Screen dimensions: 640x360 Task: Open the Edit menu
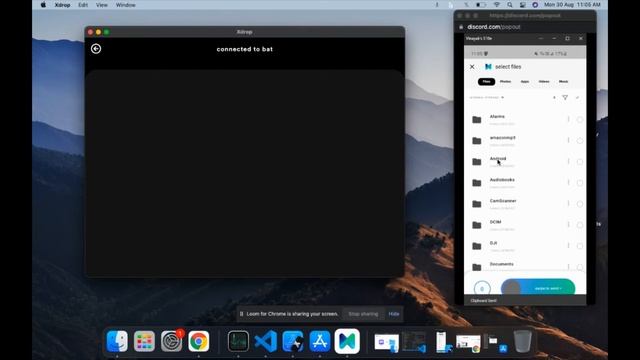click(83, 5)
